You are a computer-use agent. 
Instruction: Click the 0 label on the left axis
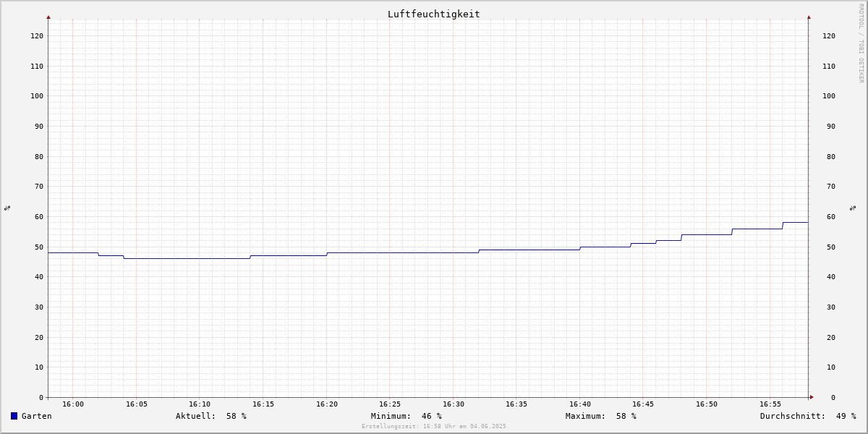point(41,397)
